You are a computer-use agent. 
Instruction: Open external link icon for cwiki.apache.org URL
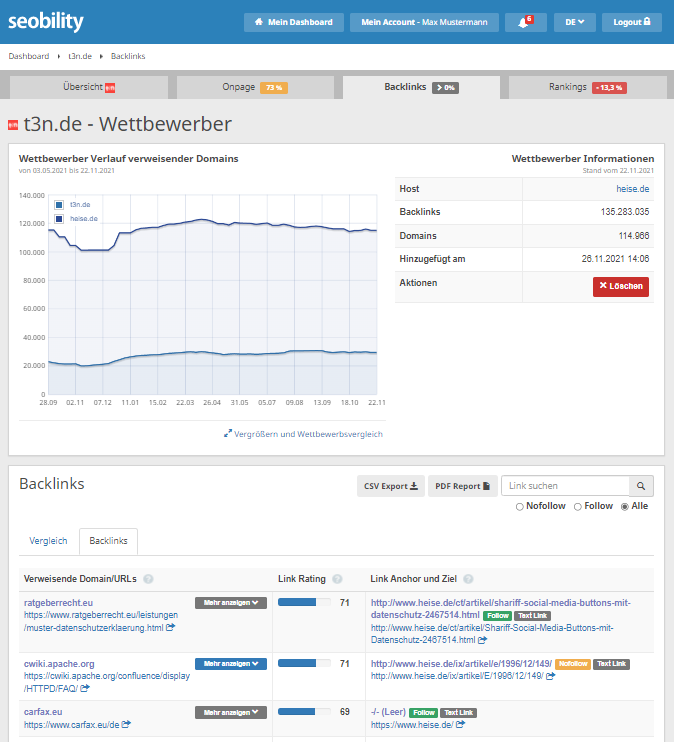click(x=85, y=689)
